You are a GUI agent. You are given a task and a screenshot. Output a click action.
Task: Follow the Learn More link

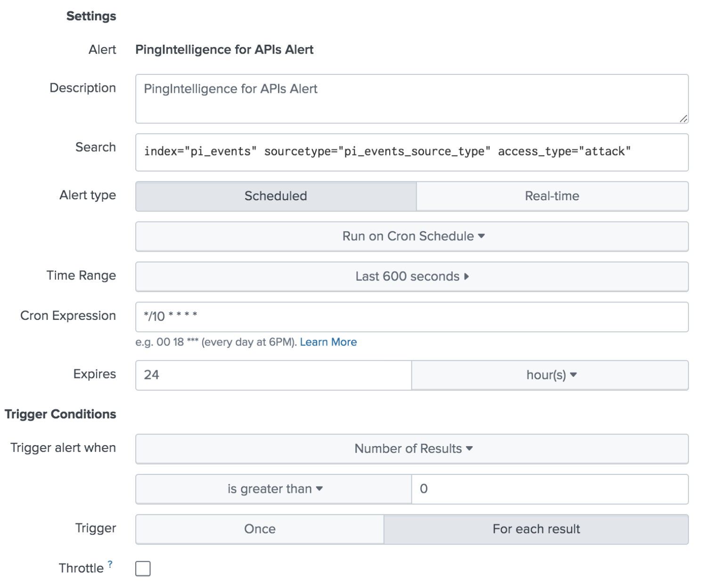[x=328, y=342]
